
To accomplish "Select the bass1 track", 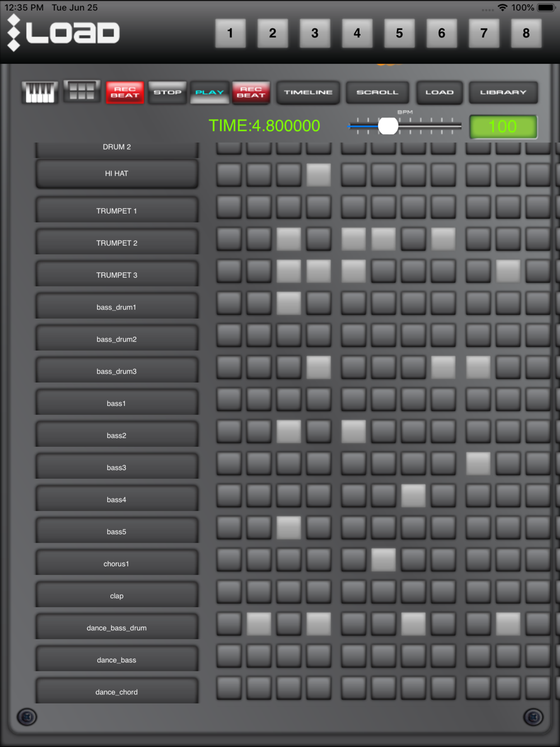I will tap(116, 403).
